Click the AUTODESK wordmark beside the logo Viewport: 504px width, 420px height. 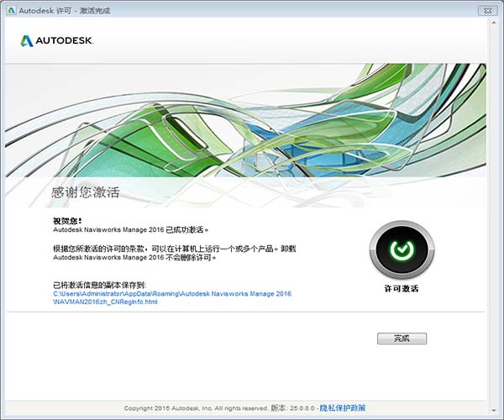[65, 40]
